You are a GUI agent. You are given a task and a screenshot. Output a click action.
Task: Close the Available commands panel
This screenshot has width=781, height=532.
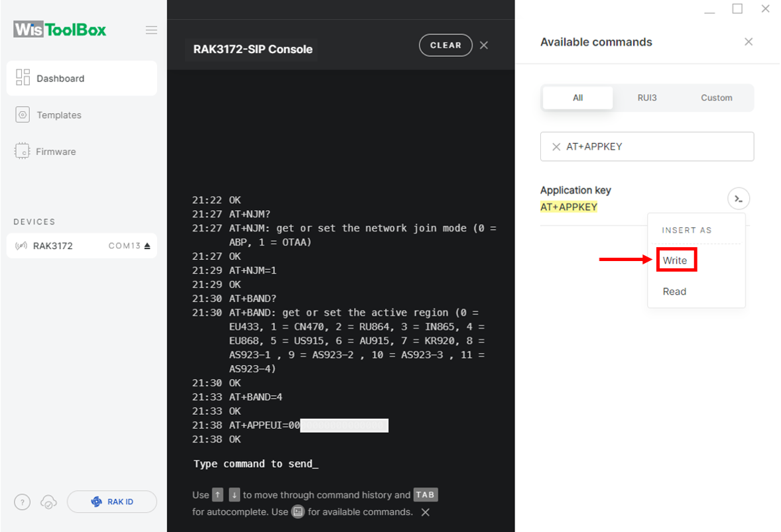coord(749,42)
